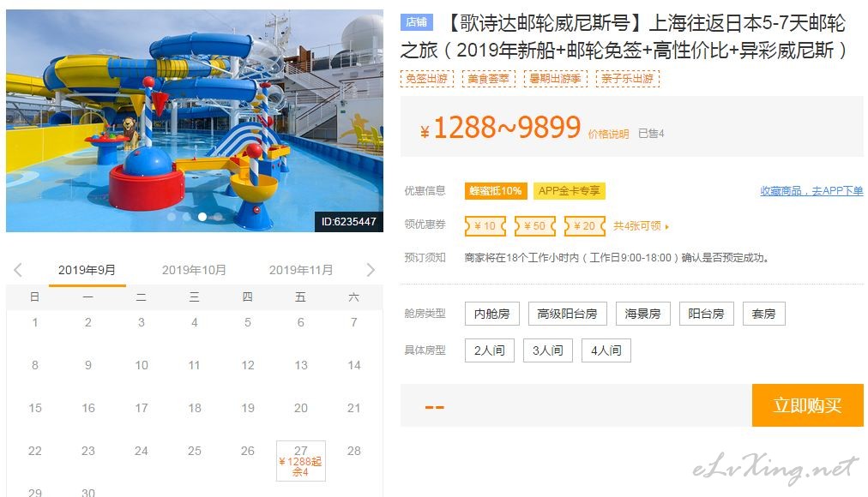Select 内舱房 cabin type
This screenshot has height=497, width=868.
point(491,314)
